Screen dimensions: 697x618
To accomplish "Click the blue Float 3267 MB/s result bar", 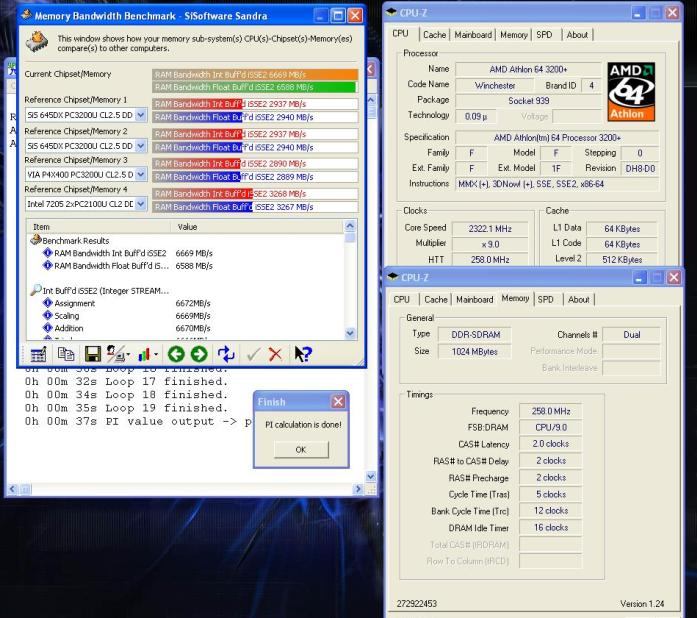I will [255, 207].
